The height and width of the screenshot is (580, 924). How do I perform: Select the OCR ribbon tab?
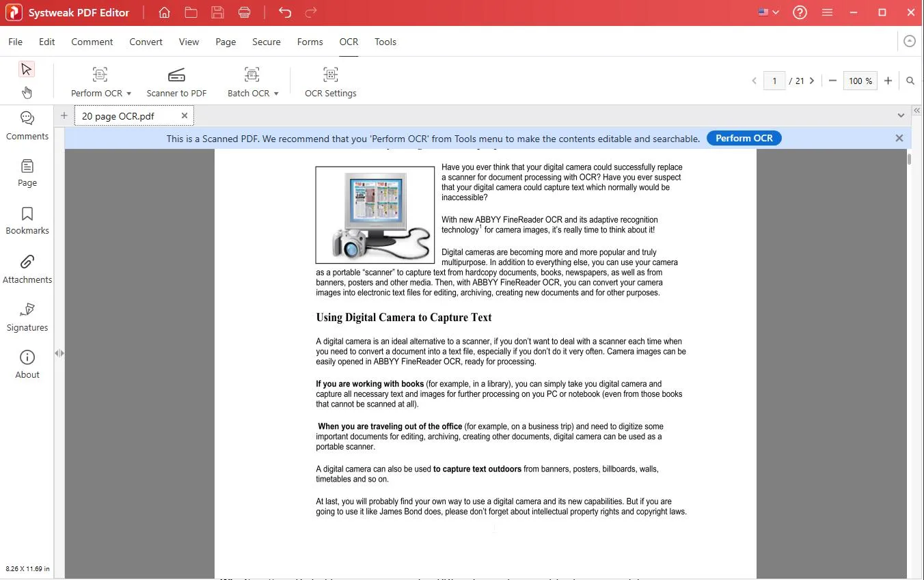tap(349, 42)
